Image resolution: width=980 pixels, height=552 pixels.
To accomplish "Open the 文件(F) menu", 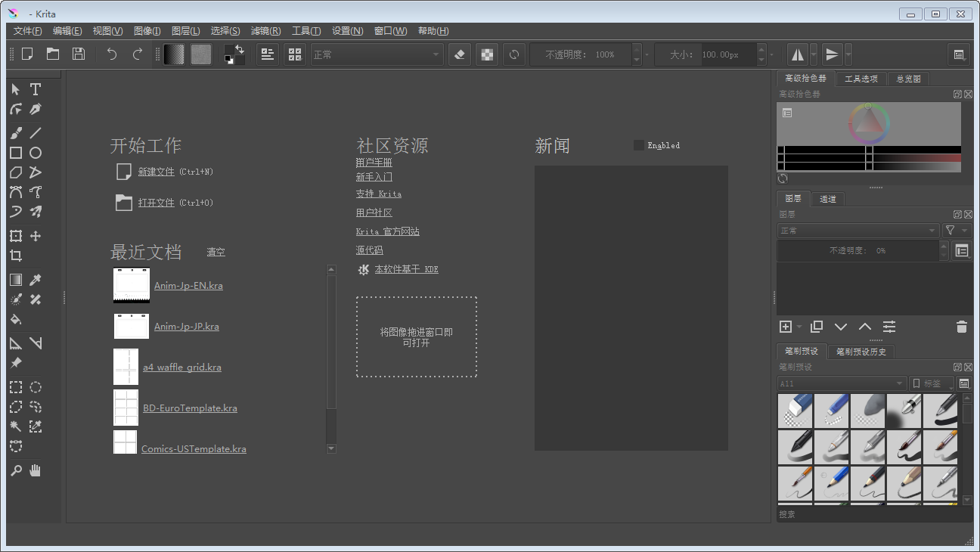I will click(x=28, y=31).
